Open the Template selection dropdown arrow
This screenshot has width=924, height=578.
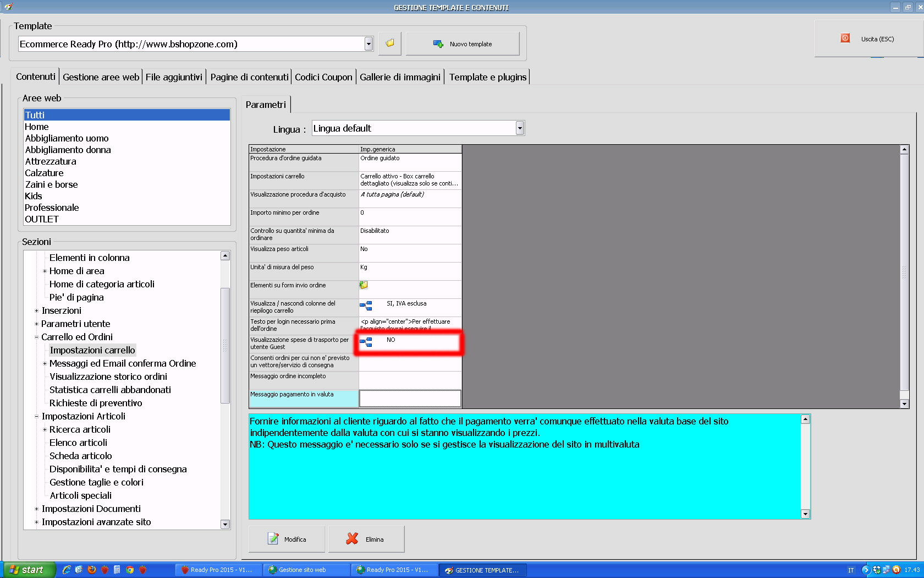[369, 44]
